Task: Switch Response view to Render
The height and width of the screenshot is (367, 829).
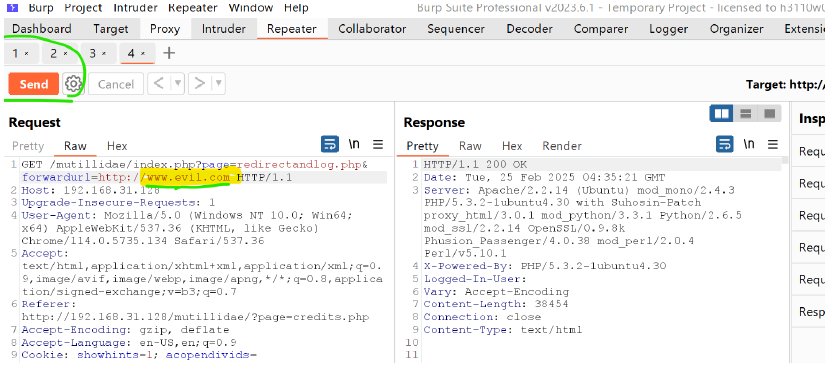Action: pyautogui.click(x=562, y=146)
